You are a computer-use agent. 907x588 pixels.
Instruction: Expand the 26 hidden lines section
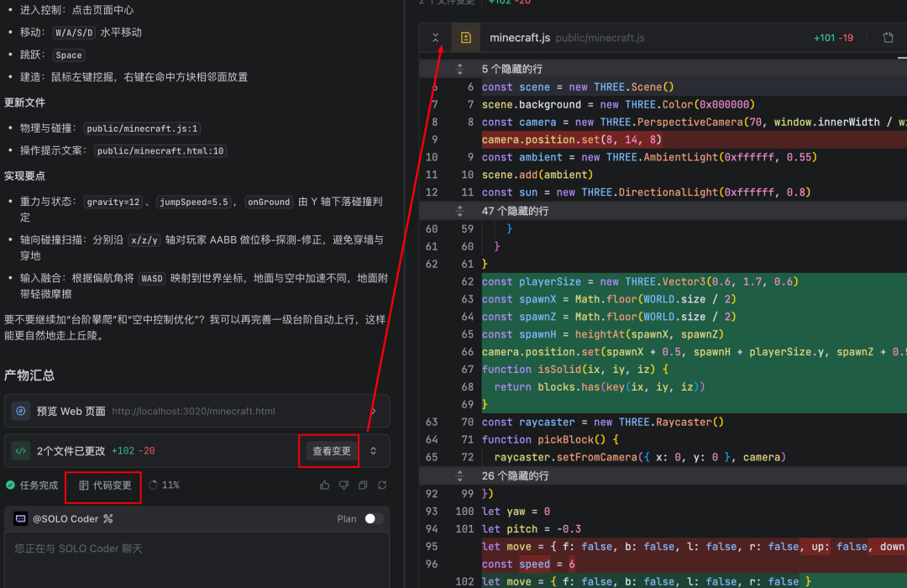point(460,475)
